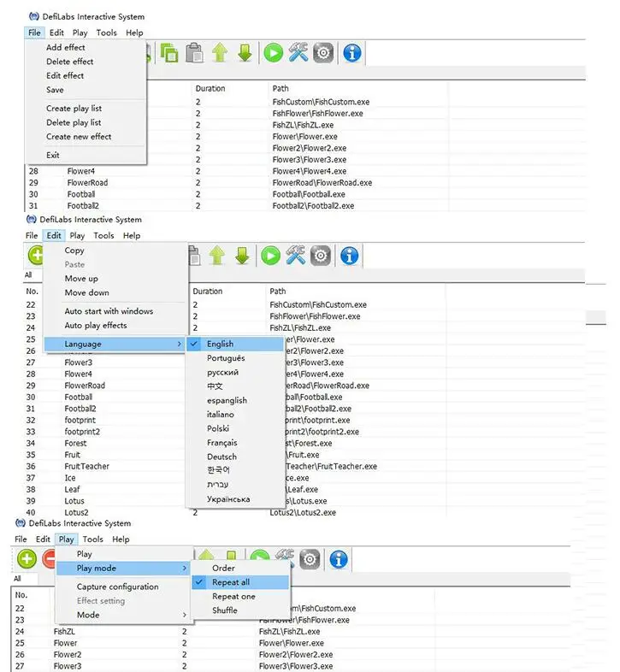The image size is (620, 672).
Task: Open the Tools menu in the File-menu window
Action: [106, 32]
